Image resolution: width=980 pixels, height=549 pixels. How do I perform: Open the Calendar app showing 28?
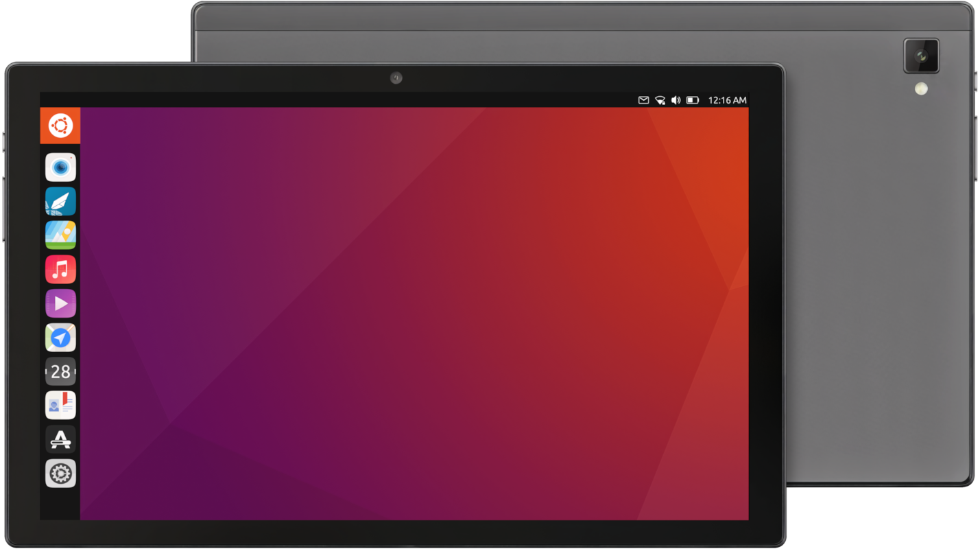[60, 371]
